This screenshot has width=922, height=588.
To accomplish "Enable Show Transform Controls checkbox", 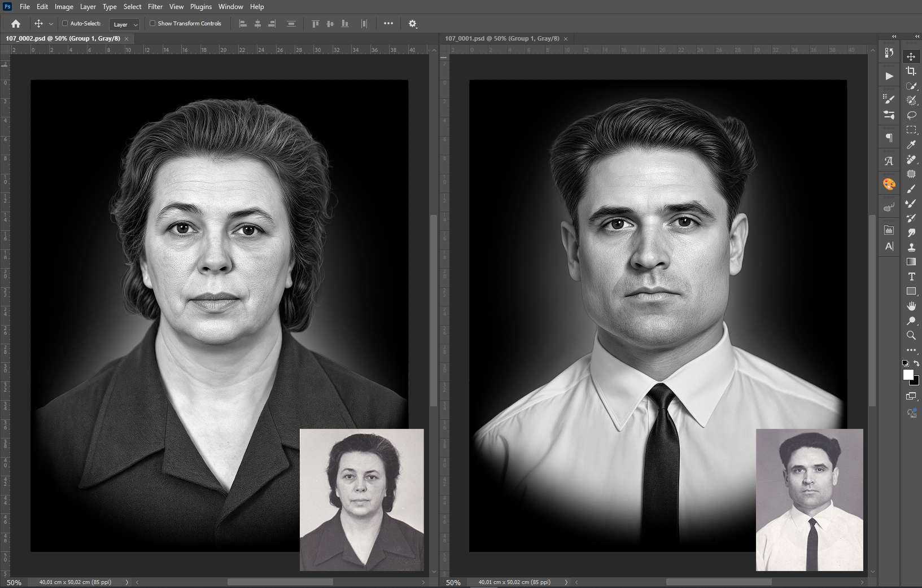I will 152,24.
